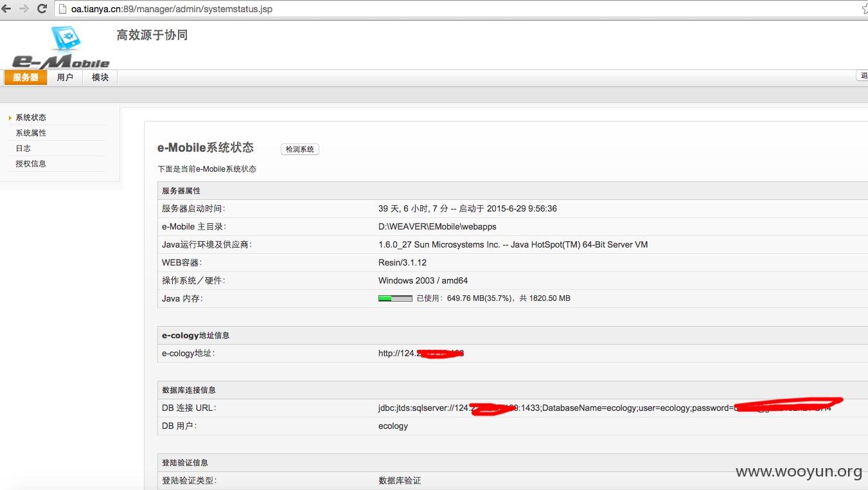The image size is (868, 490).
Task: Click the e-cology地址 label
Action: tap(188, 354)
